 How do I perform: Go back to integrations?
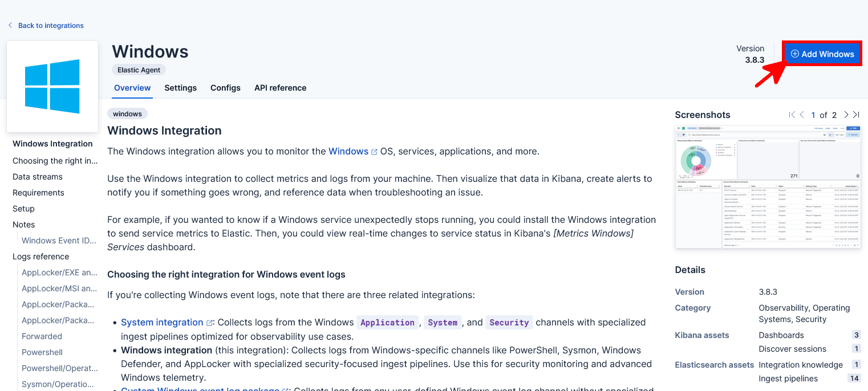coord(51,26)
